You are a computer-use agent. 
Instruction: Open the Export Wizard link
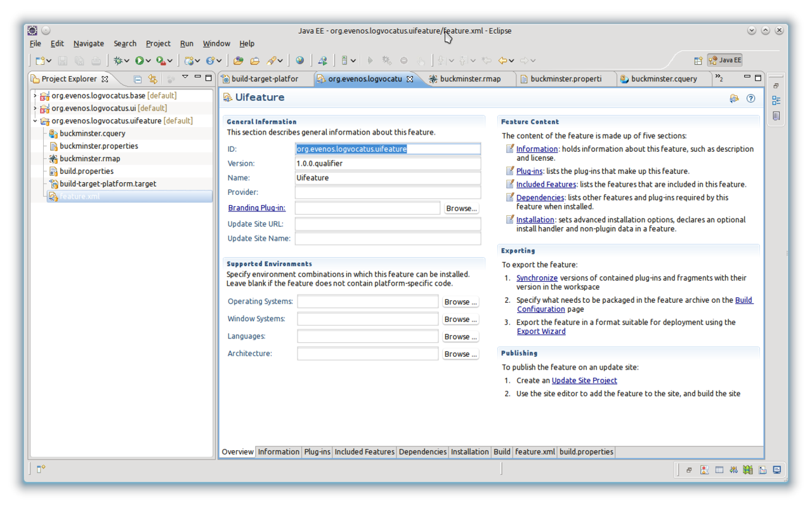click(540, 331)
